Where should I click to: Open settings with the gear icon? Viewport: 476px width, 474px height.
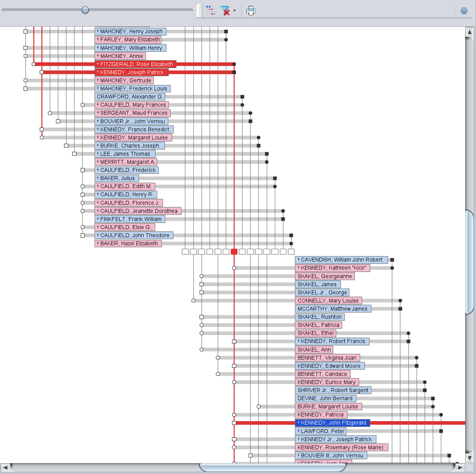464,10
